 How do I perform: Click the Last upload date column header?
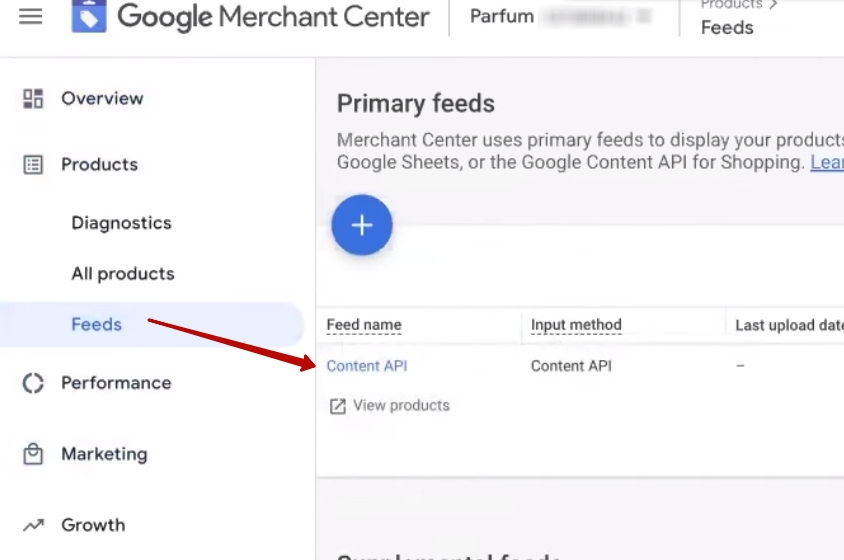tap(788, 325)
